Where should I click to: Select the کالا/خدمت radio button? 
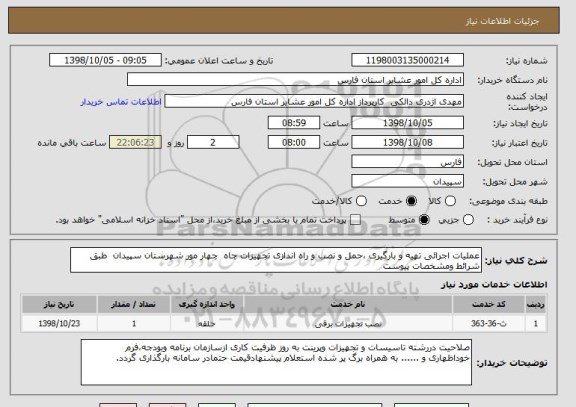tap(361, 201)
